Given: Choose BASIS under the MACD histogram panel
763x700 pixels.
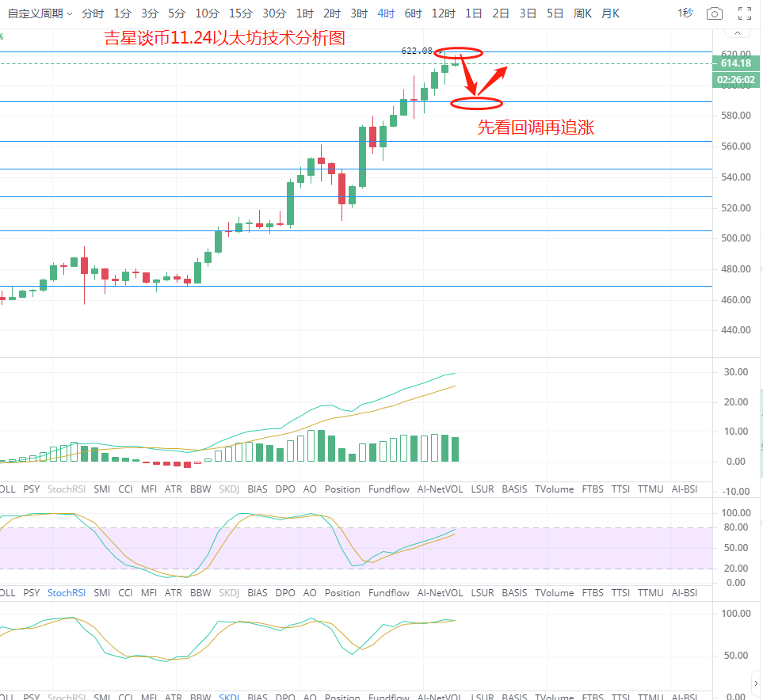Looking at the screenshot, I should tap(515, 489).
